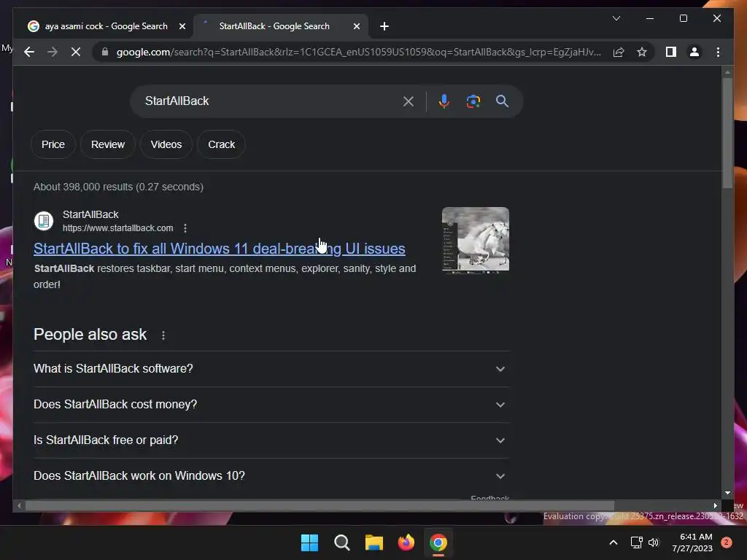Open more options for startallback.com result
Image resolution: width=747 pixels, height=560 pixels.
(x=185, y=228)
